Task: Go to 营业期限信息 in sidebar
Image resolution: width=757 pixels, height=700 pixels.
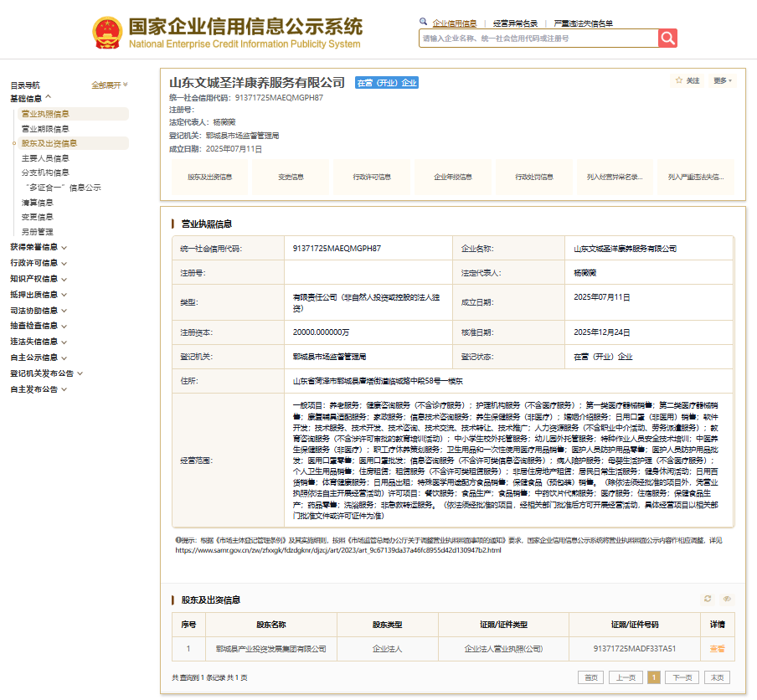Action: pyautogui.click(x=45, y=129)
